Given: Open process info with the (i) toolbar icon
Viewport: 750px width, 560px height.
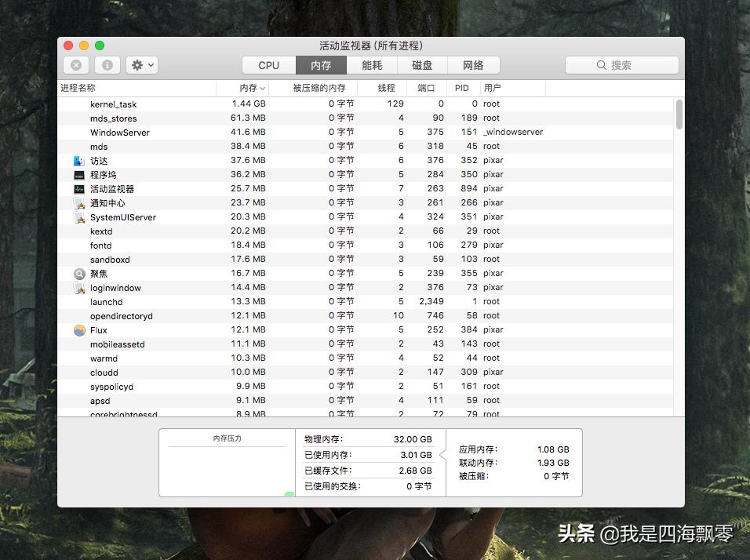Looking at the screenshot, I should pos(107,65).
